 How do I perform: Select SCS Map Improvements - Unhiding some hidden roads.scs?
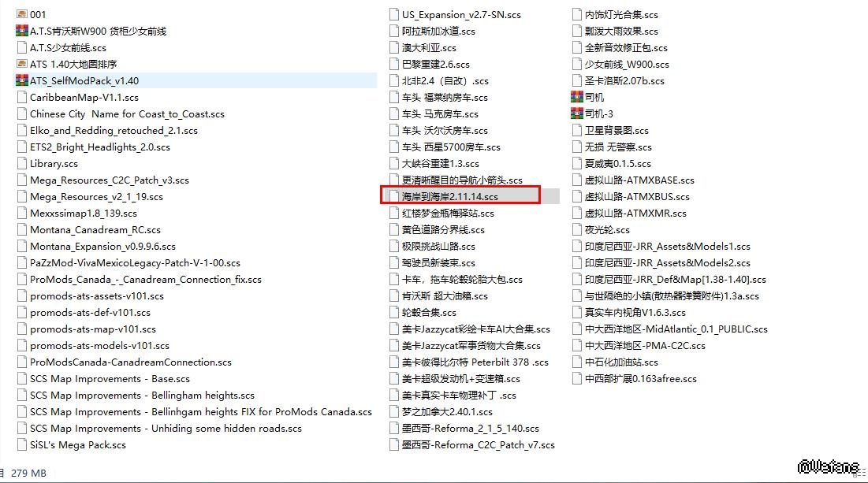point(166,428)
